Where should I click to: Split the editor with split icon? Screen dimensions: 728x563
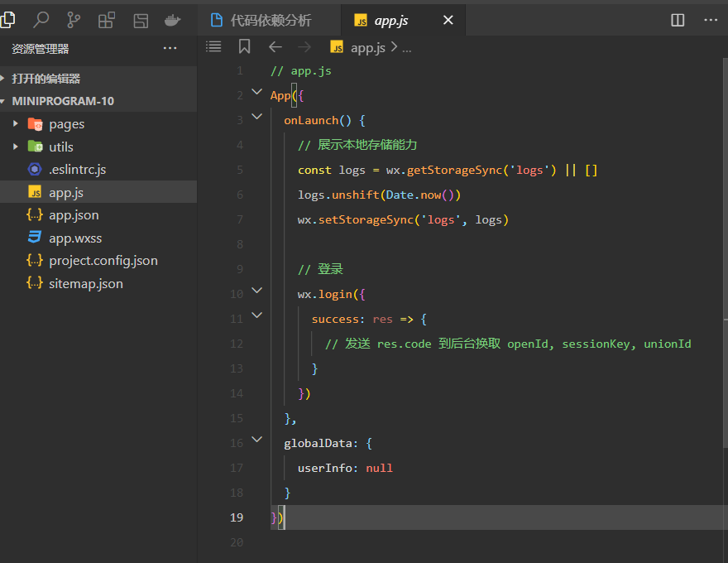click(678, 20)
